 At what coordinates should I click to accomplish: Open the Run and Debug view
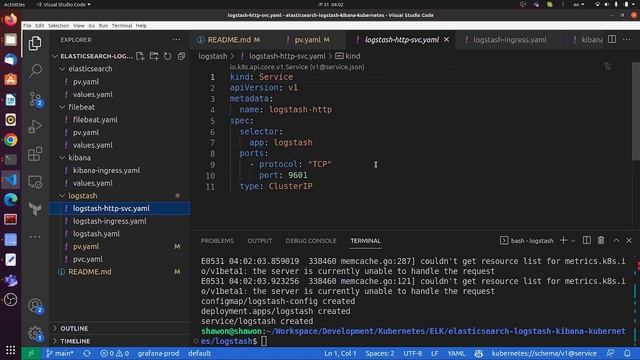35,127
